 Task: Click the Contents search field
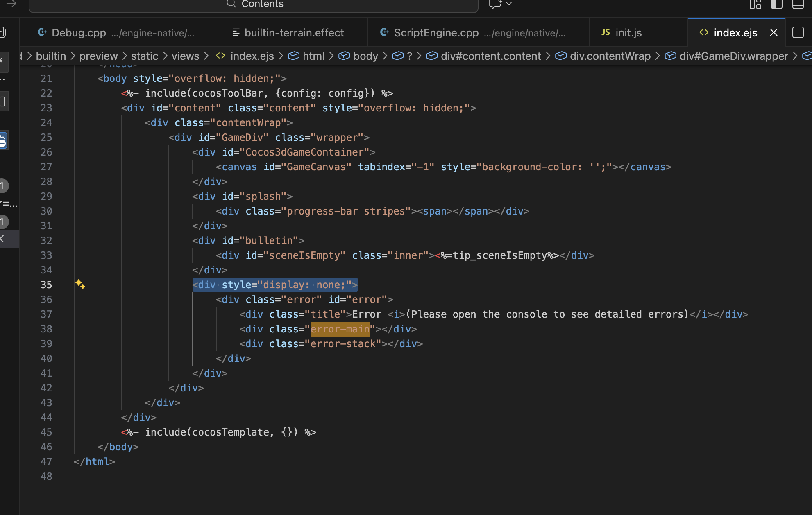coord(262,4)
